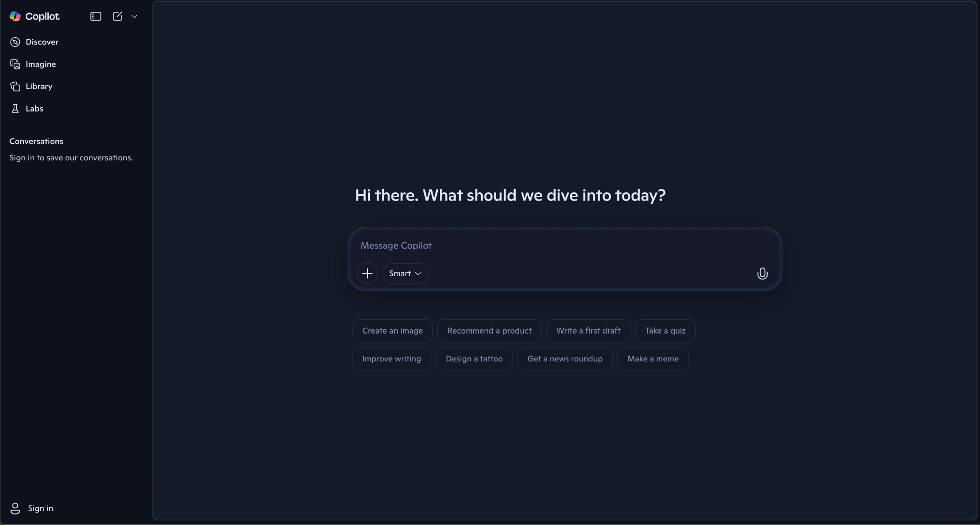Choose Get a news roundup
The height and width of the screenshot is (525, 980).
pyautogui.click(x=565, y=358)
